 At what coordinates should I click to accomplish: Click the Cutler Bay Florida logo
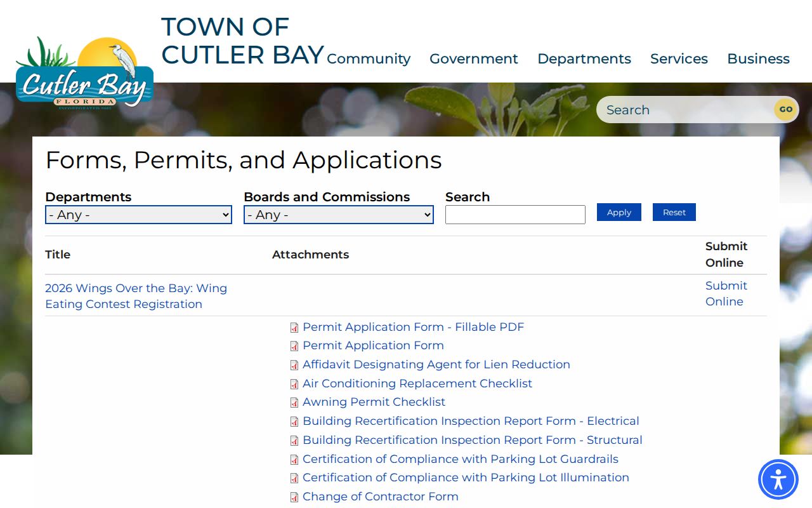tap(84, 73)
